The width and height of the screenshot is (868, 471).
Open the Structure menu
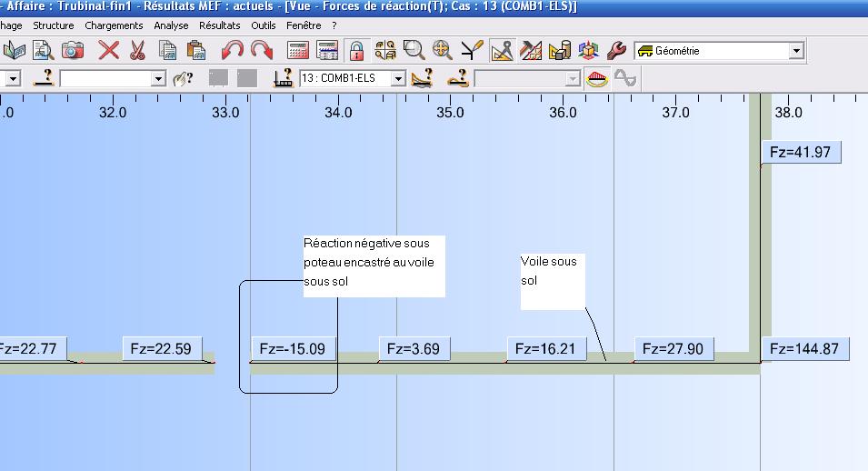click(53, 25)
